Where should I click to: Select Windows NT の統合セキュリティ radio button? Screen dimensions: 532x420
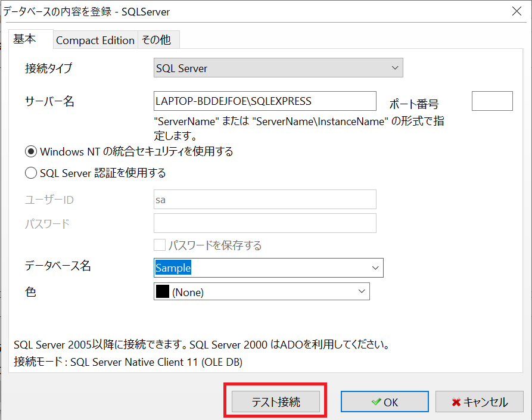(x=31, y=151)
